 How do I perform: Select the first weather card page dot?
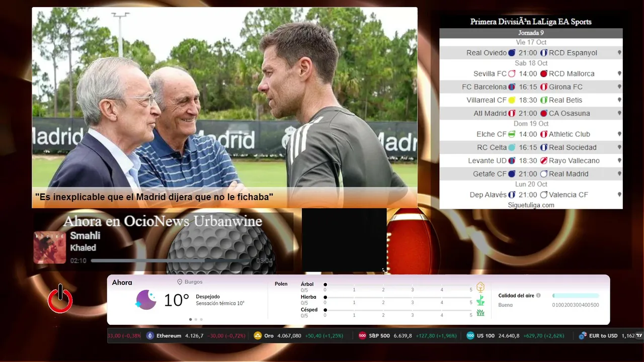(x=190, y=319)
